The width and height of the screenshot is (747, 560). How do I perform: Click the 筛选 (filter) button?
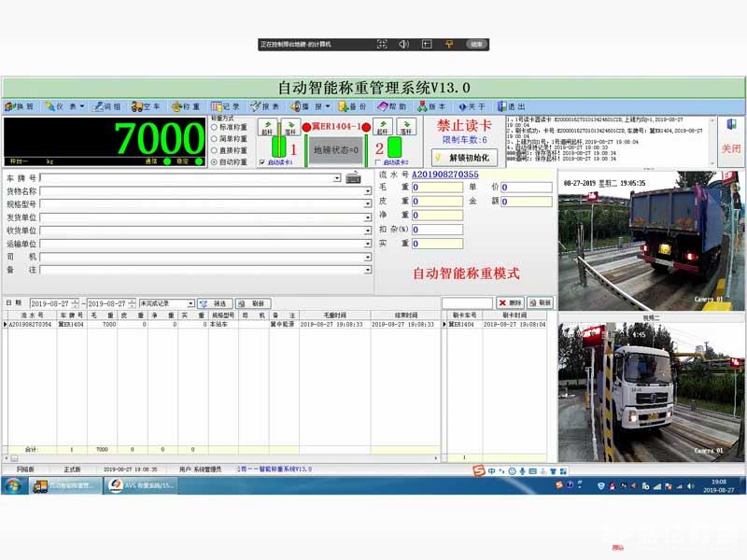pos(215,303)
